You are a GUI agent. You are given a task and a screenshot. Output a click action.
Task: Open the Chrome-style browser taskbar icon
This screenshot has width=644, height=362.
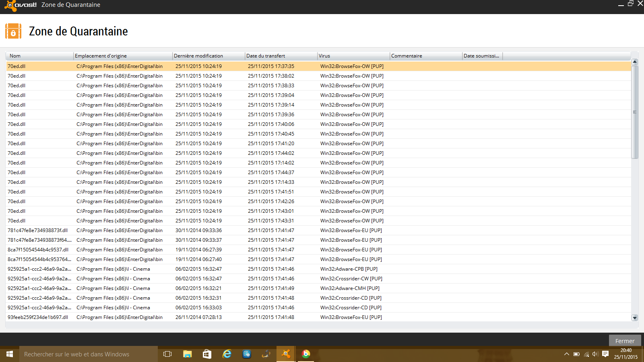click(x=306, y=354)
